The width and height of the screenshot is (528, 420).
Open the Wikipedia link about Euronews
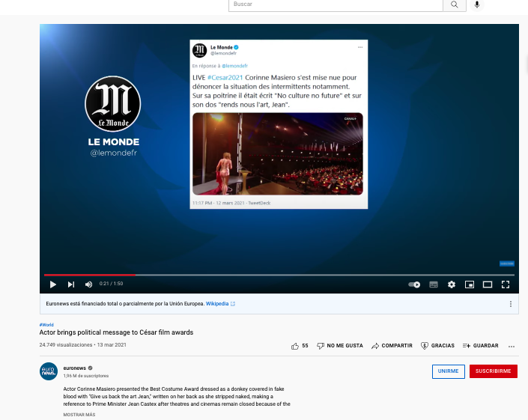point(220,303)
